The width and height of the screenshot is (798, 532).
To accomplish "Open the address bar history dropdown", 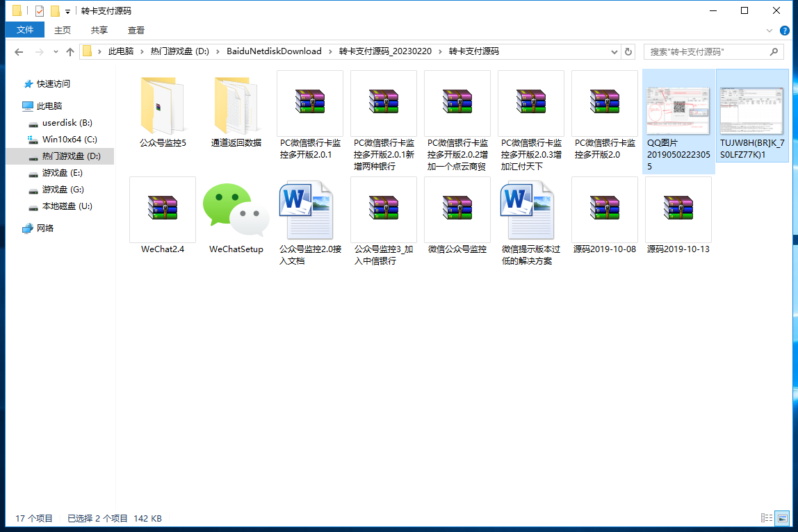I will [x=614, y=51].
